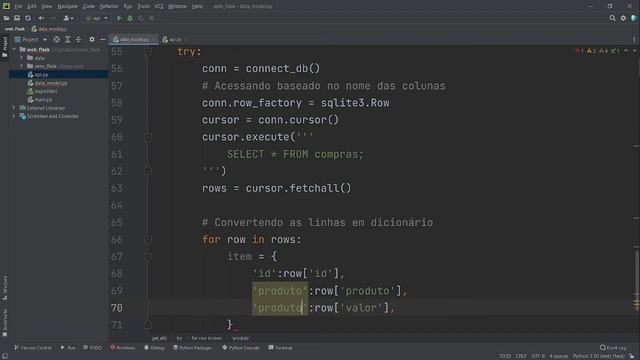Click the Debug bug icon
Screen dimensions: 640x360
click(130, 18)
